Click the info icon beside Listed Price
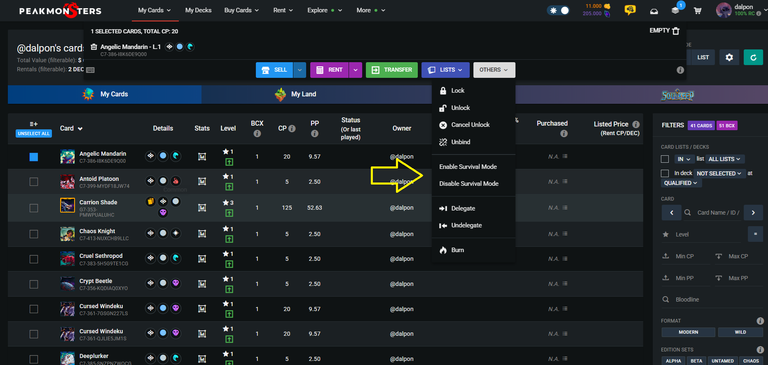This screenshot has height=365, width=768. click(x=636, y=124)
